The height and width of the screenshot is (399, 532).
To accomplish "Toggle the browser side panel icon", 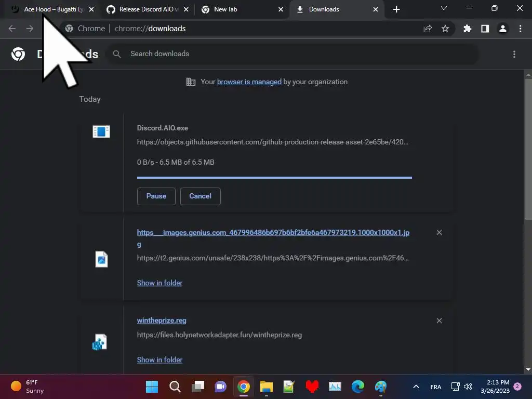I will tap(485, 29).
